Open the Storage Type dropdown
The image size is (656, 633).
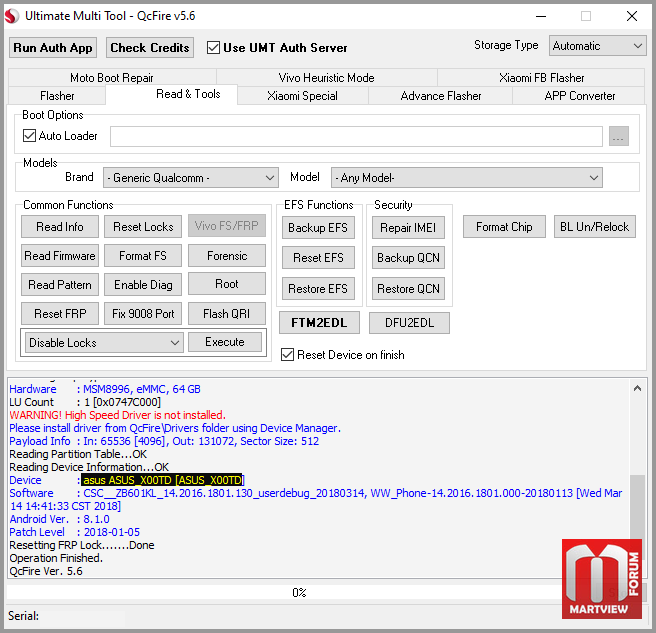[597, 46]
